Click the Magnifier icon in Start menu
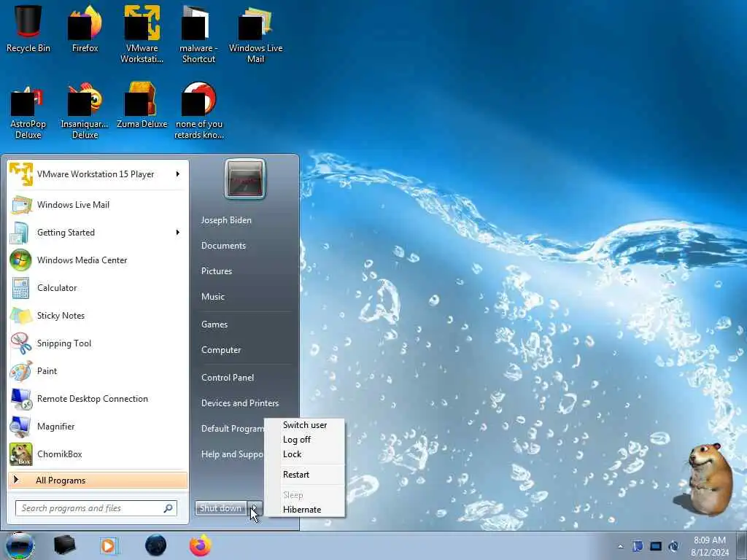This screenshot has width=747, height=560. tap(20, 427)
